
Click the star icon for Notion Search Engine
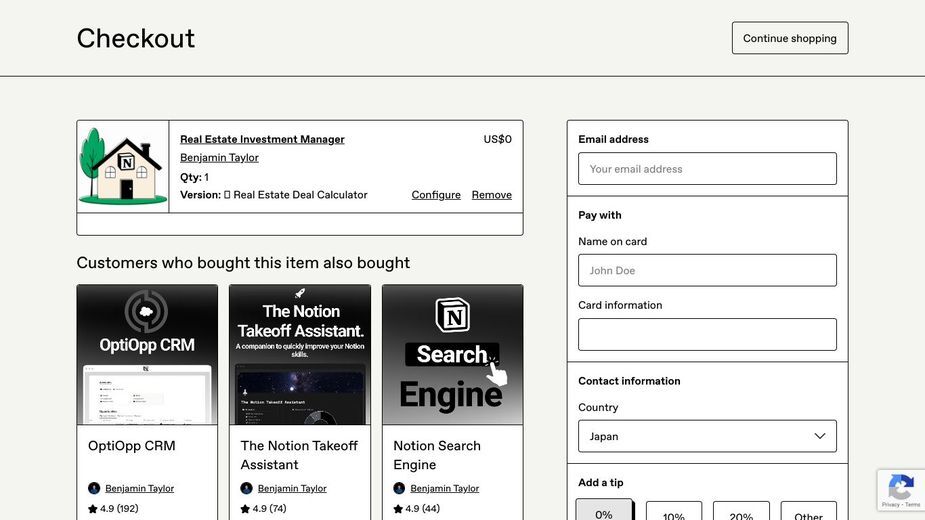[x=398, y=508]
